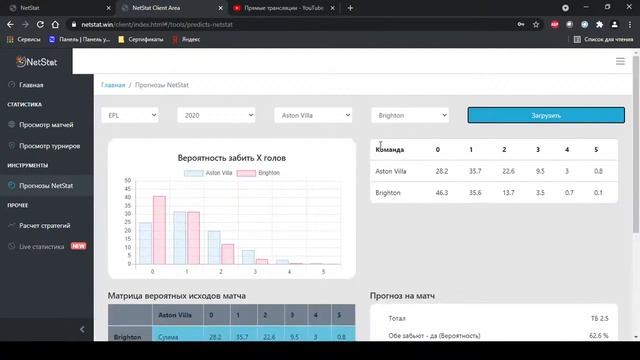640x360 pixels.
Task: Open Список для чтения reading list
Action: (604, 39)
